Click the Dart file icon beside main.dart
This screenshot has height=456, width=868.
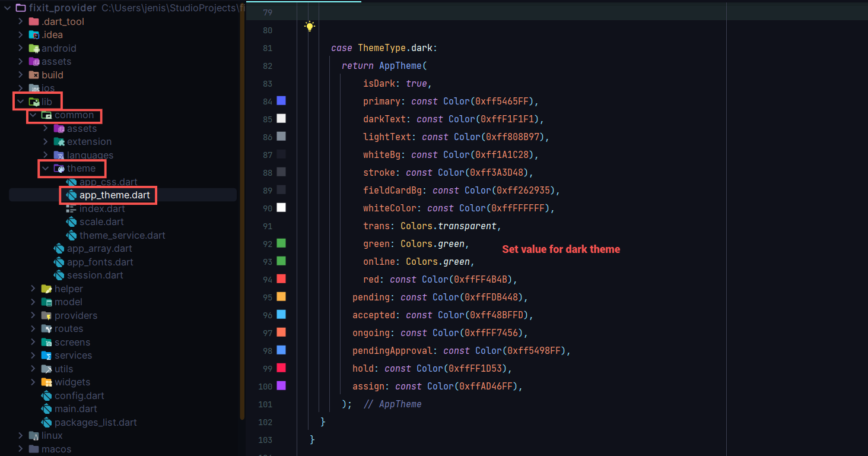click(x=46, y=409)
